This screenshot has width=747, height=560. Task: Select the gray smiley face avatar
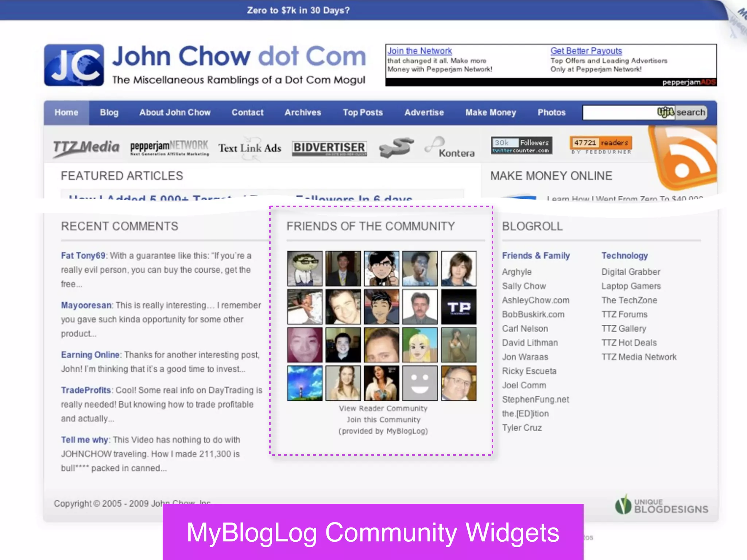[x=419, y=384]
